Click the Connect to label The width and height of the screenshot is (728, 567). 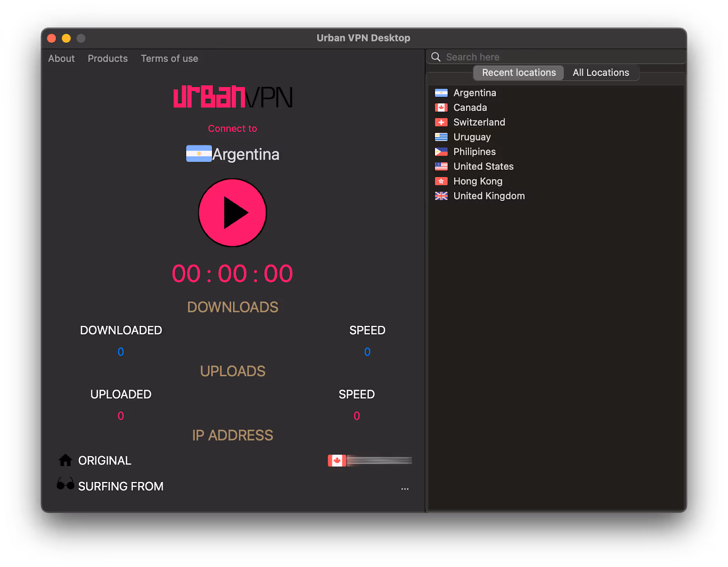coord(233,129)
